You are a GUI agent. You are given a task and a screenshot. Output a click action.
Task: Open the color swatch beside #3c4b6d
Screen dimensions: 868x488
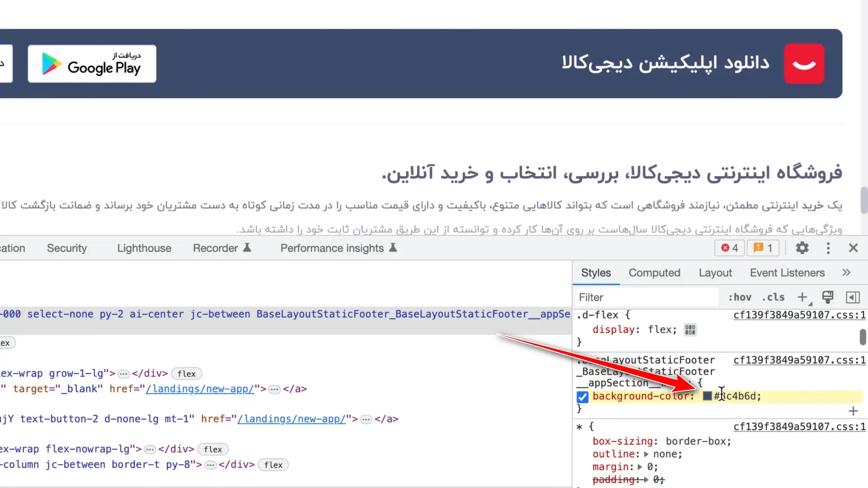pos(707,396)
